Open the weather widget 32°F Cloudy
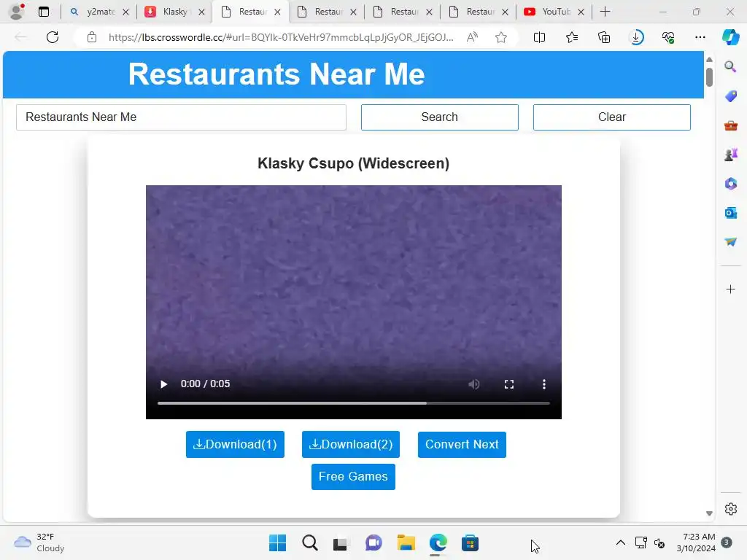The image size is (747, 560). [x=39, y=542]
